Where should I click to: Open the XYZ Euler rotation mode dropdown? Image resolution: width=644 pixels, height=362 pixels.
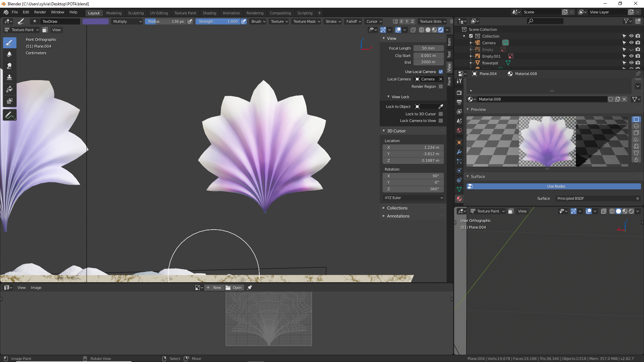coord(413,198)
